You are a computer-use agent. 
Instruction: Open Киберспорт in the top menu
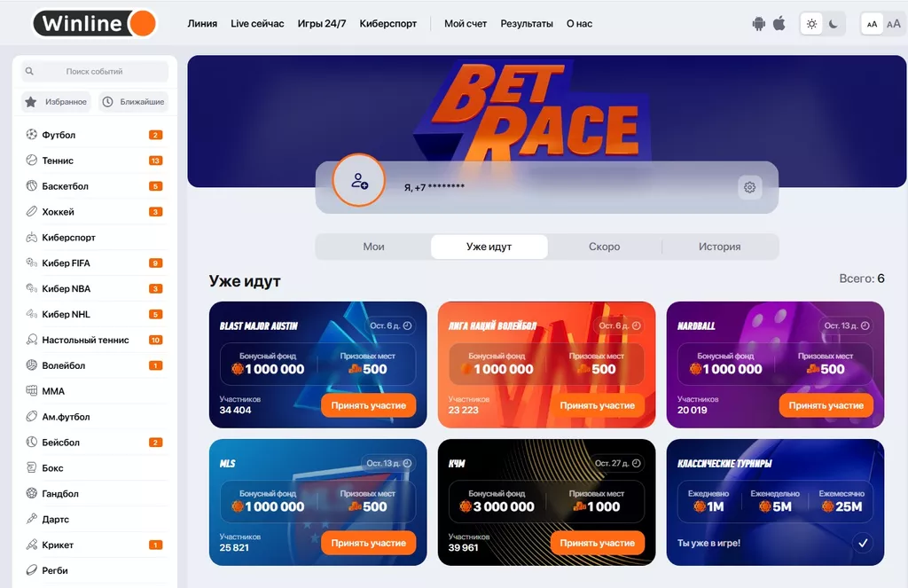(x=388, y=24)
